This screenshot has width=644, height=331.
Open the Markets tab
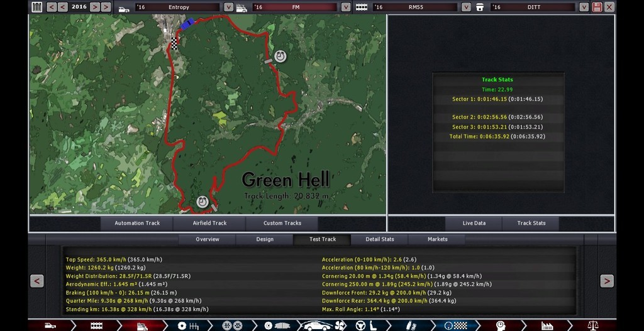coord(437,239)
